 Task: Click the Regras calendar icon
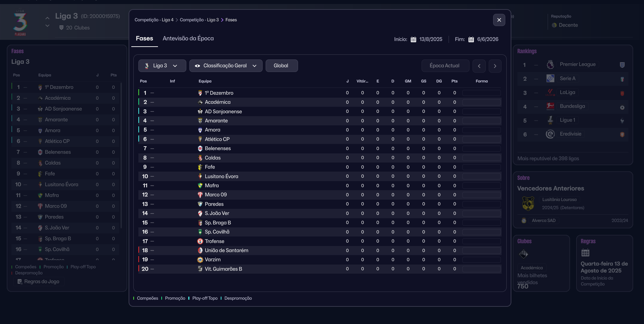click(585, 253)
